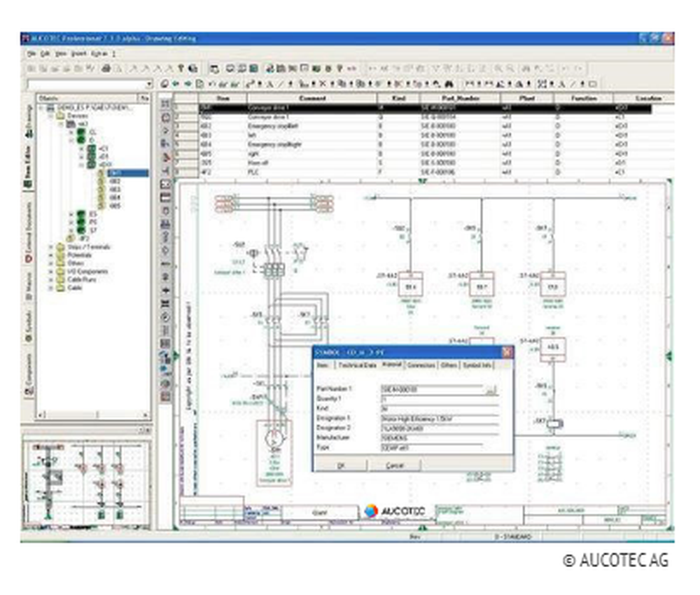Select the Macros vertical sidebar tab
The image size is (700, 595).
point(29,286)
